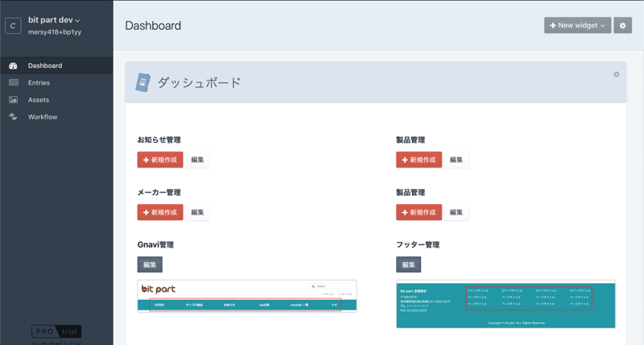
Task: Open the ダッシュボード widget settings gear
Action: 617,75
